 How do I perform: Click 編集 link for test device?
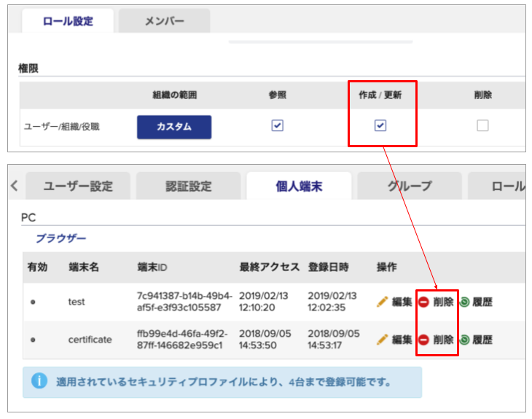point(402,302)
